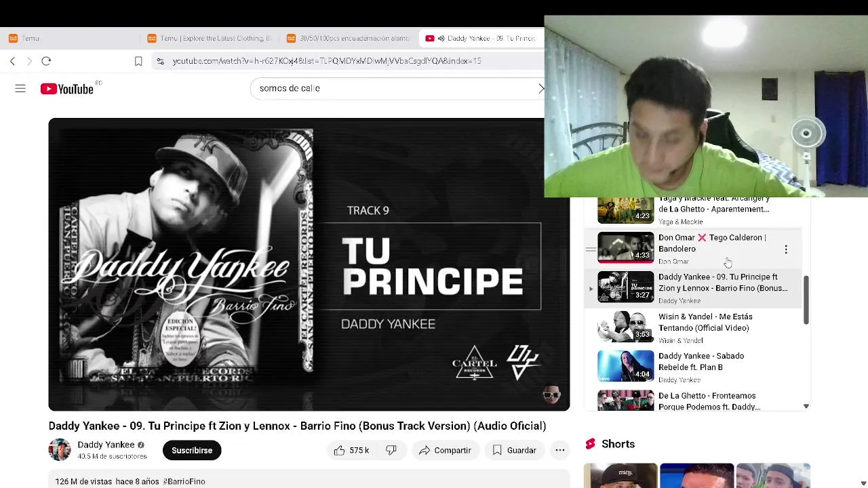Click playlist scroll down arrow
Viewport: 868px width, 488px height.
[x=806, y=406]
